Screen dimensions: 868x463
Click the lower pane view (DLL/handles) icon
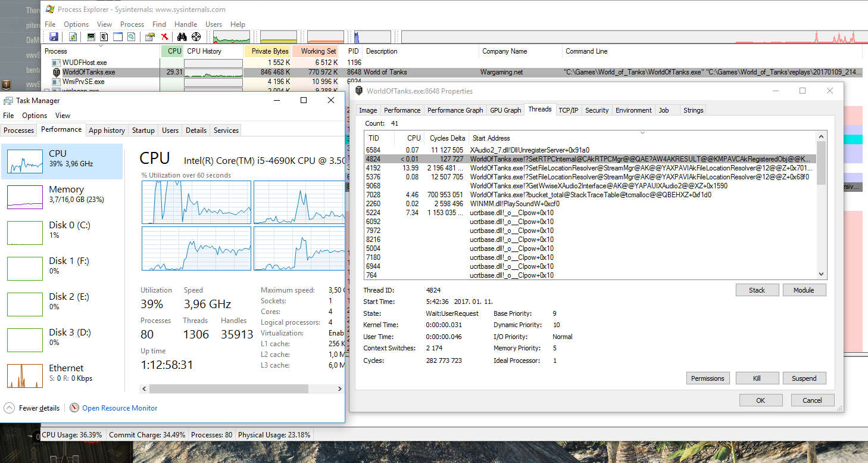[132, 37]
